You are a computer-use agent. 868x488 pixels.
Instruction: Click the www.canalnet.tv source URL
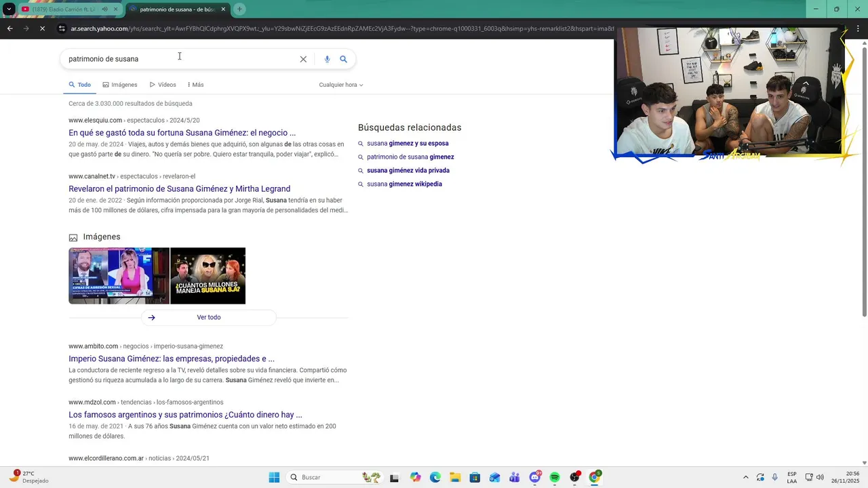(x=92, y=176)
